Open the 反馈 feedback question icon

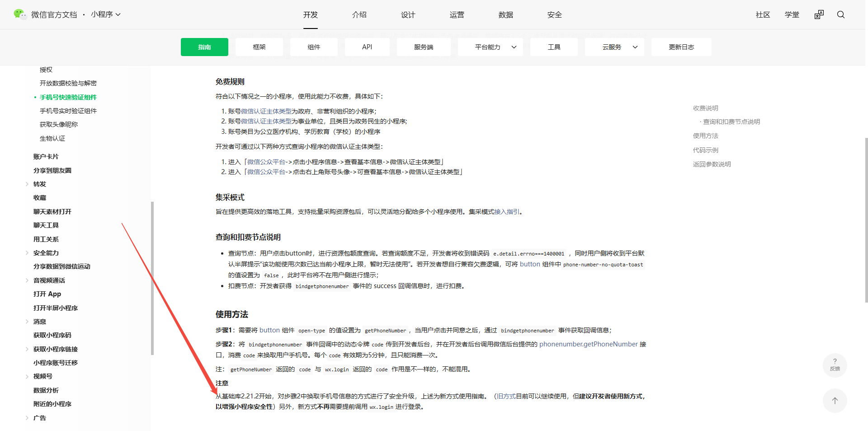coord(835,365)
